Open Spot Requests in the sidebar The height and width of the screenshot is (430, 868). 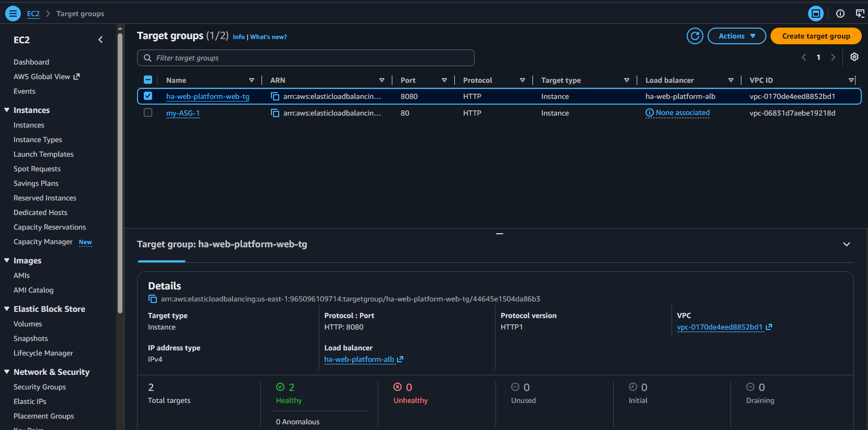[x=37, y=169]
